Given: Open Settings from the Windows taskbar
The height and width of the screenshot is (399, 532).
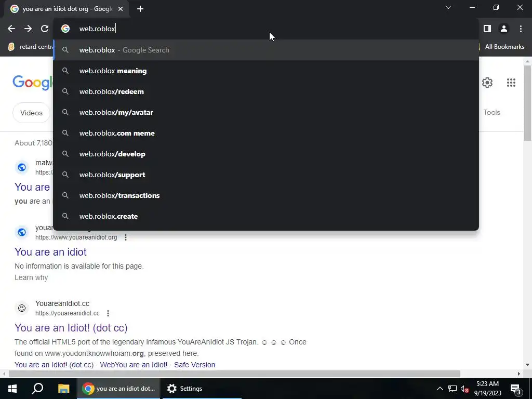Looking at the screenshot, I should tap(185, 389).
